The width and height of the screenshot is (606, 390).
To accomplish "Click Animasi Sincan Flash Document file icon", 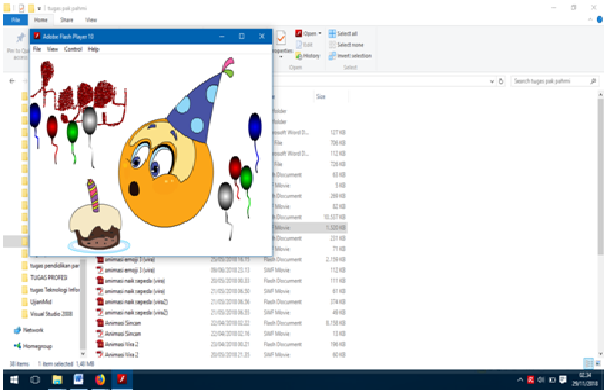I will (x=100, y=323).
